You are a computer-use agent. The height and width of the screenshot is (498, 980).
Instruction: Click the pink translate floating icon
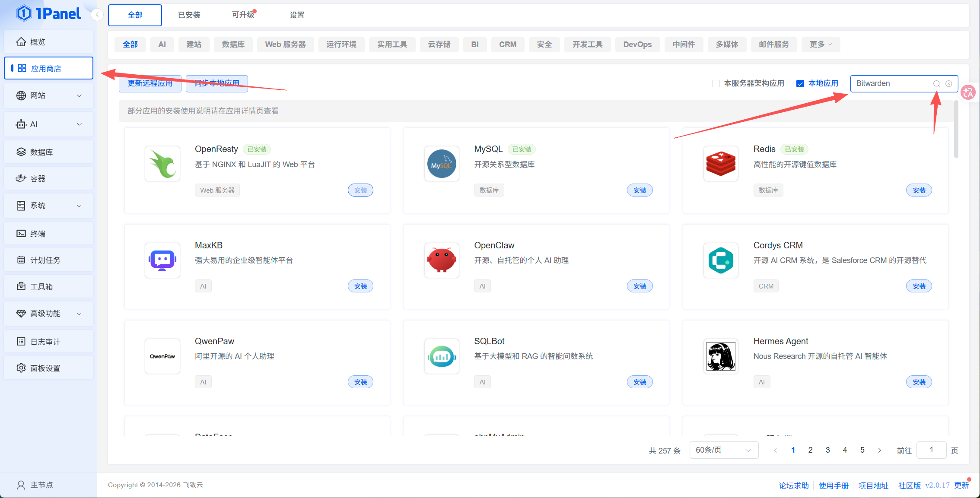968,92
